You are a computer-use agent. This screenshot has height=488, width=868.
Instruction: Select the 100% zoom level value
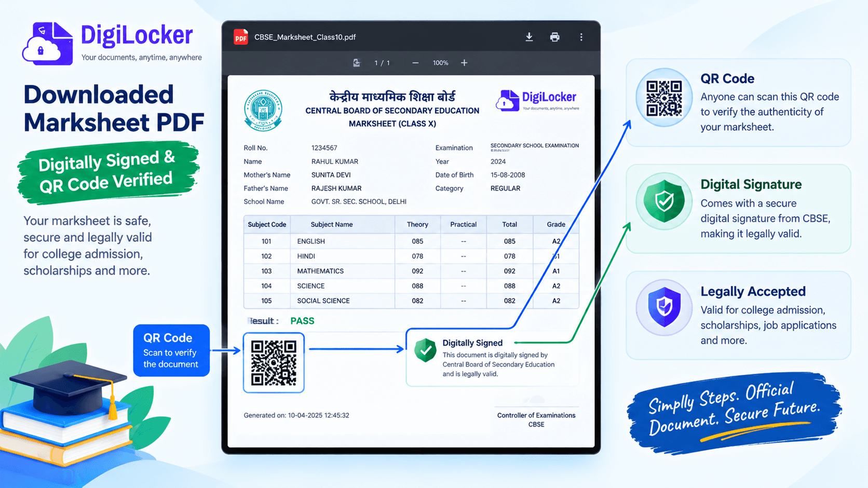[x=440, y=63]
